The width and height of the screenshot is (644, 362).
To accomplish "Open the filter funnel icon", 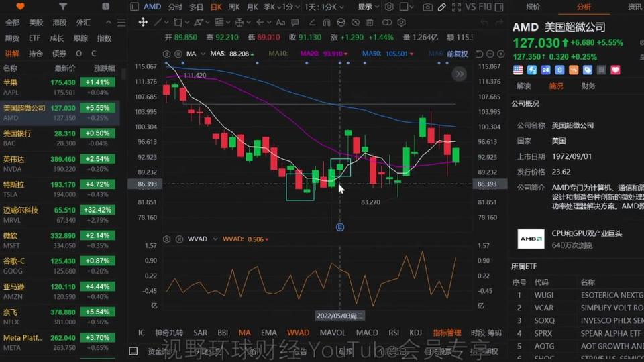I will tap(62, 6).
